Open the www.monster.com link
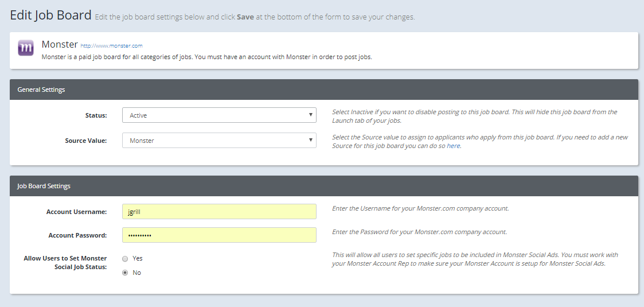 pos(111,46)
